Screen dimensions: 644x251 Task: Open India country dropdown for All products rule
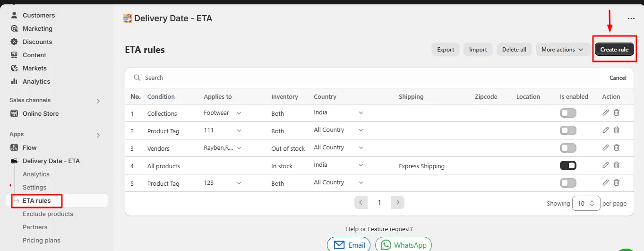coord(338,165)
